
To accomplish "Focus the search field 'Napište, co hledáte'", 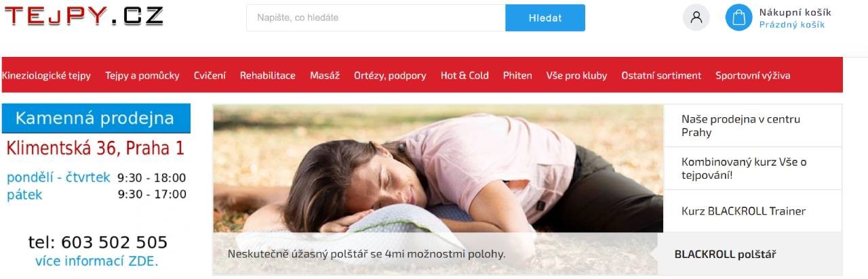I will pos(376,18).
